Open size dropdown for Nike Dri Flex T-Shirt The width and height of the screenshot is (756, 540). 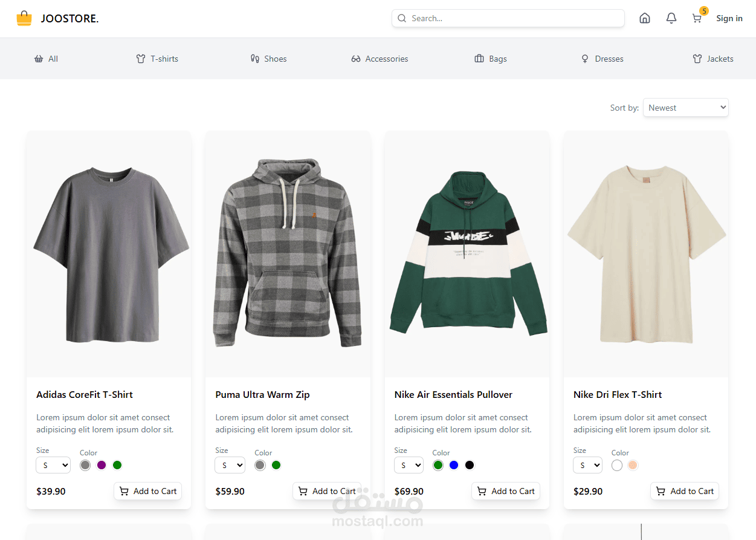pos(588,465)
